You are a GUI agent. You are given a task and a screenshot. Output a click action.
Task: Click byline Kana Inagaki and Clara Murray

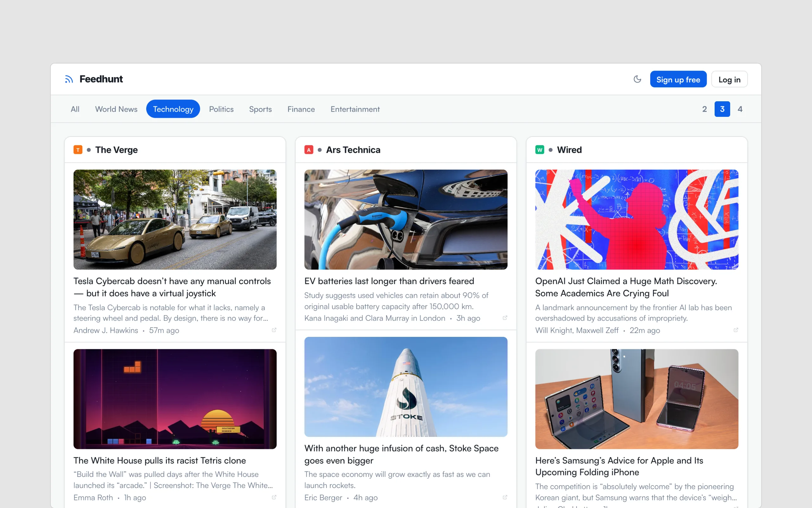point(375,318)
